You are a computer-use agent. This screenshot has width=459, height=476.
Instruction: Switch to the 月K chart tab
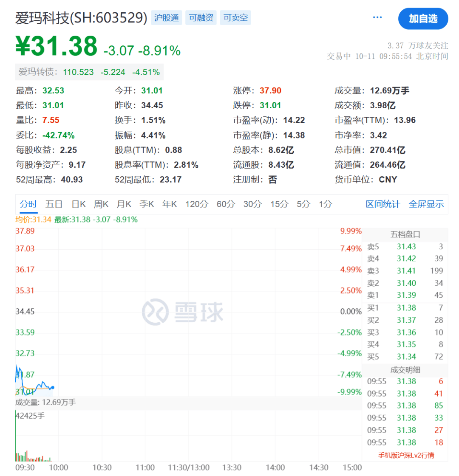(x=124, y=204)
